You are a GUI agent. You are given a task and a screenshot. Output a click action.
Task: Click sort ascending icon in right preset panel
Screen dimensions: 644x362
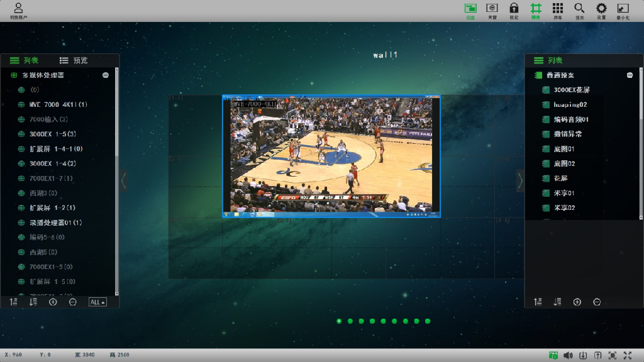coord(538,302)
